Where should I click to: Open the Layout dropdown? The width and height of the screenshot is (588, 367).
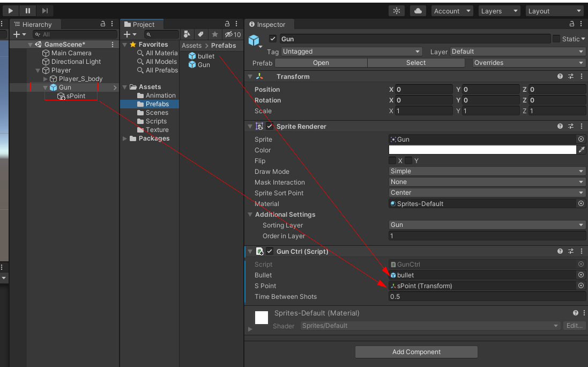pos(554,11)
